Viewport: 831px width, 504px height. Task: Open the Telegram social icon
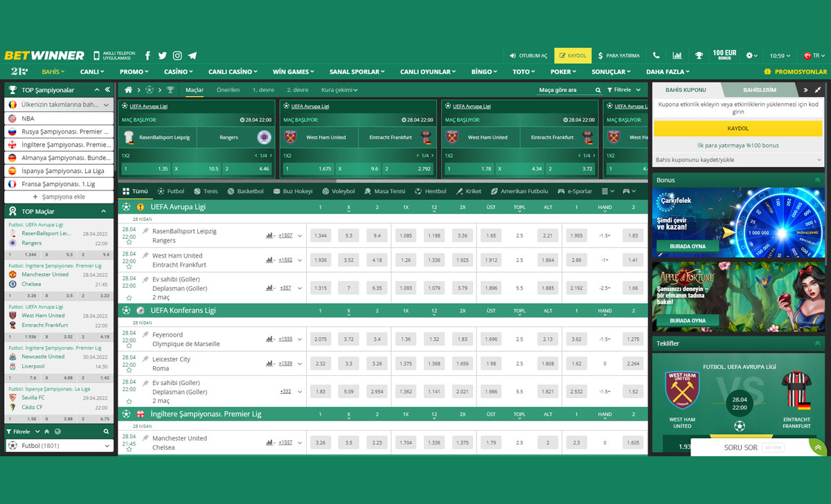[192, 55]
